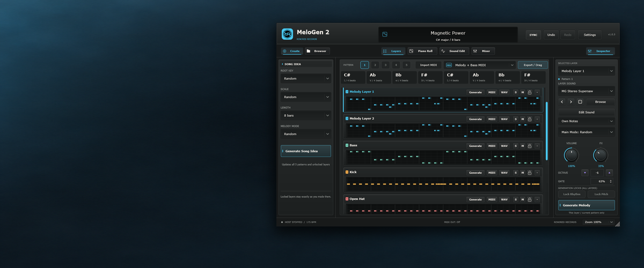Click previous sound arrow in Inspector
Viewport: 644px width, 268px height.
click(x=562, y=102)
